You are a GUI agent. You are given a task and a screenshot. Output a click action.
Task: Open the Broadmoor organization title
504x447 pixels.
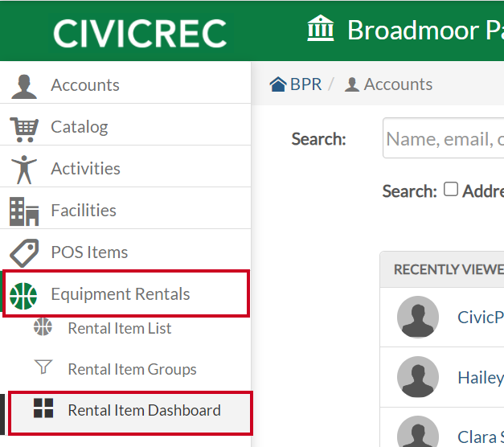pyautogui.click(x=425, y=31)
